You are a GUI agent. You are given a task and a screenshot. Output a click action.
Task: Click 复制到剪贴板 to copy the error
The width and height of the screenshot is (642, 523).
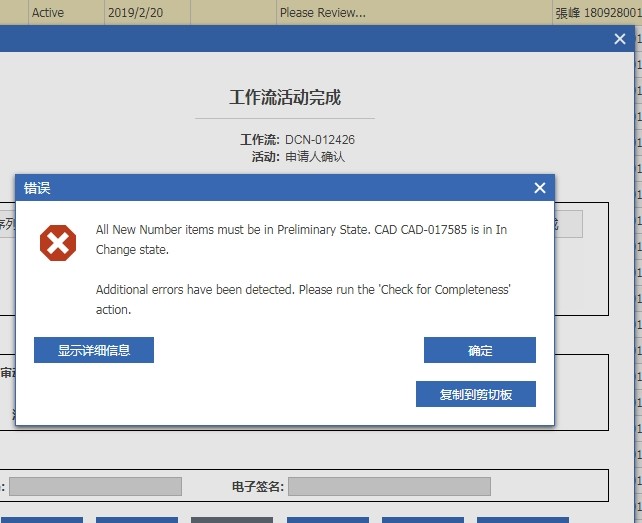476,394
